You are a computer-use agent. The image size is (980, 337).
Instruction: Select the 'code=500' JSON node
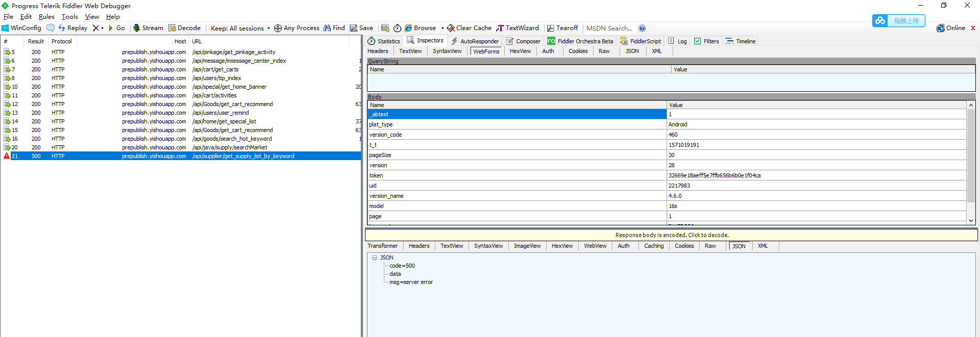(x=402, y=266)
